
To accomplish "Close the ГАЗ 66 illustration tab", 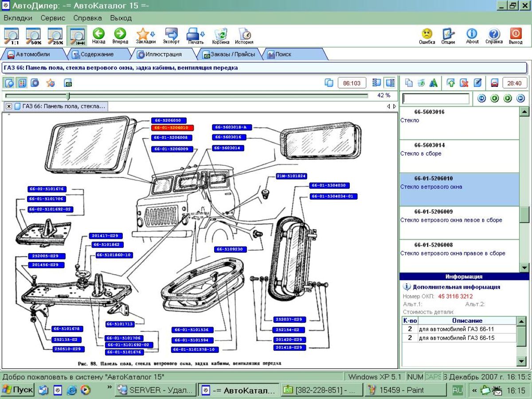I will click(9, 106).
